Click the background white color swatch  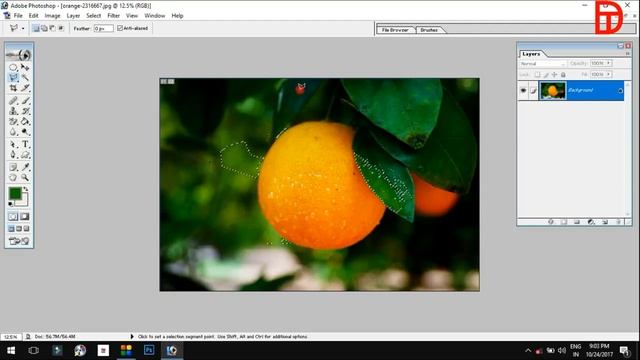point(23,201)
